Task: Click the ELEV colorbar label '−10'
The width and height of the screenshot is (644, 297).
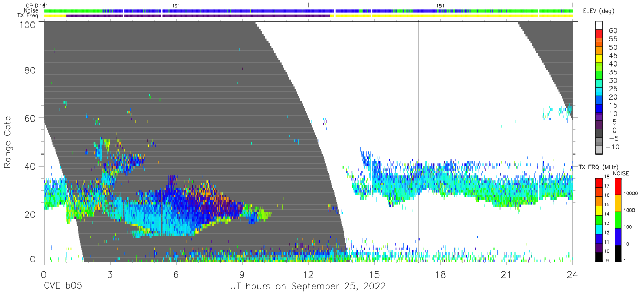Action: 613,147
